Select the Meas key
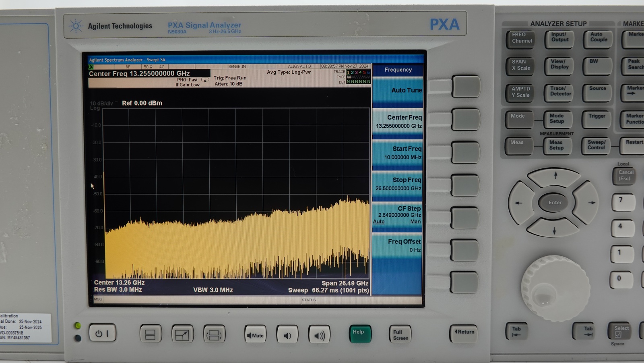The width and height of the screenshot is (644, 363). (518, 146)
